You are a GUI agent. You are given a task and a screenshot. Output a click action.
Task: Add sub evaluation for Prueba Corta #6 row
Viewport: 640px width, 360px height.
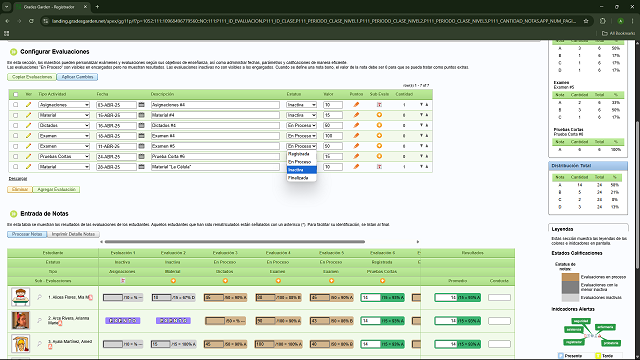coord(379,156)
